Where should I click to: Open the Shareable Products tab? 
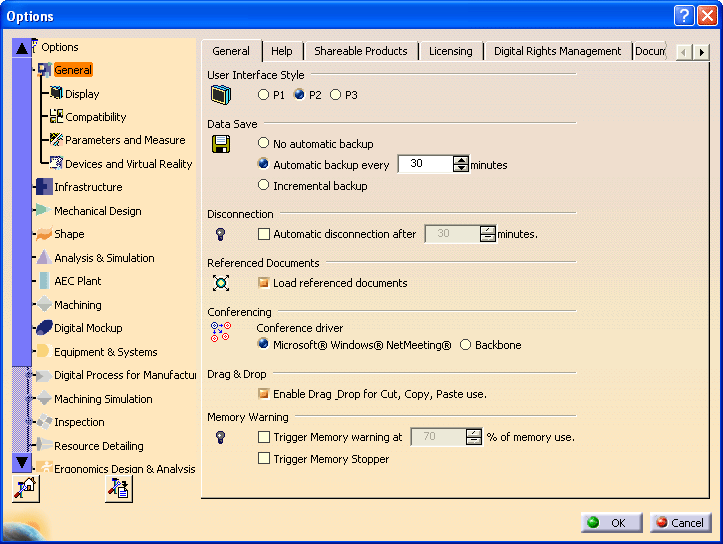[360, 51]
